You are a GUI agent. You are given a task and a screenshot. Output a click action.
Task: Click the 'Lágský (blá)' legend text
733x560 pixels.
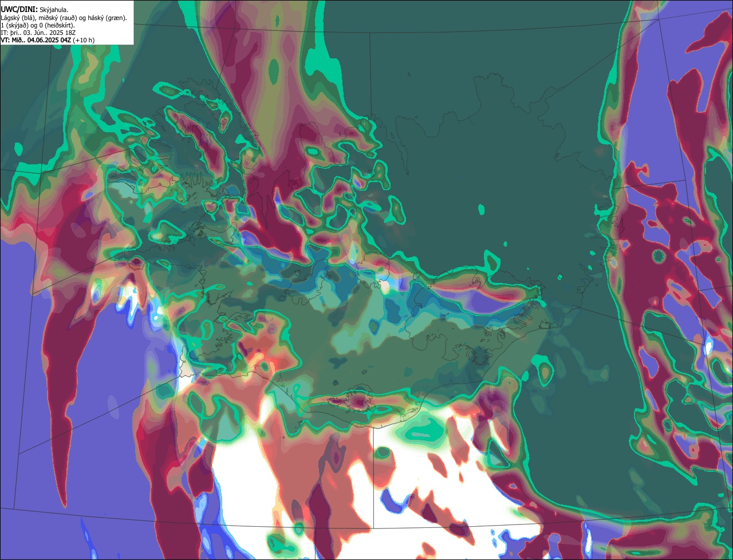pyautogui.click(x=17, y=18)
